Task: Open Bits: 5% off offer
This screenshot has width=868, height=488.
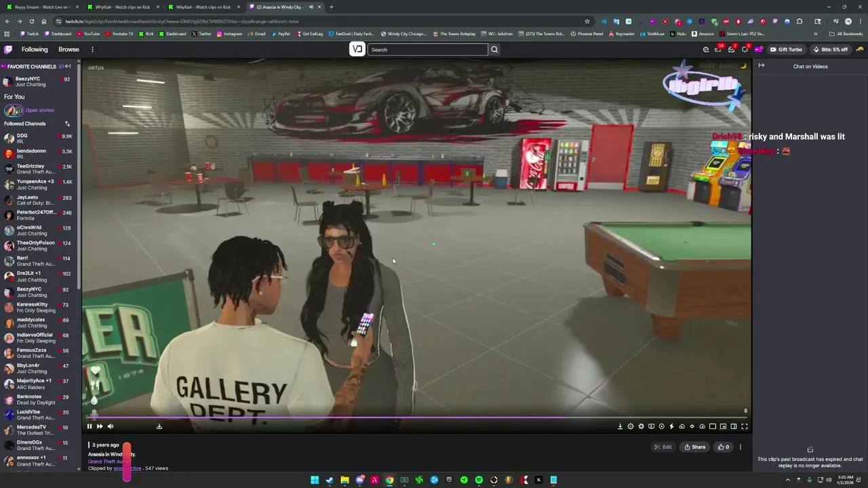Action: click(830, 49)
